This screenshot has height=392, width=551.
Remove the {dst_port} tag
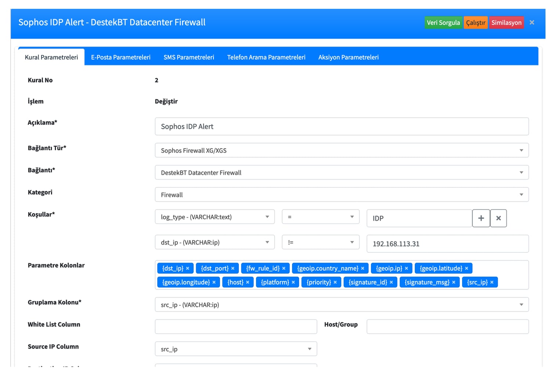click(x=233, y=268)
